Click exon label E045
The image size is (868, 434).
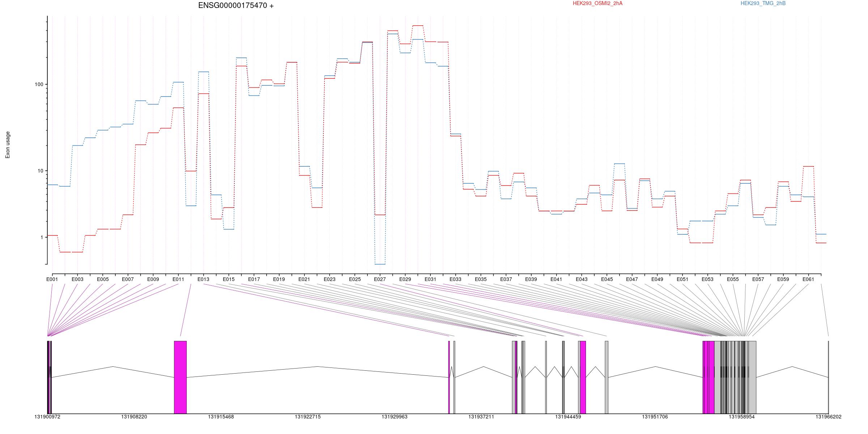607,279
